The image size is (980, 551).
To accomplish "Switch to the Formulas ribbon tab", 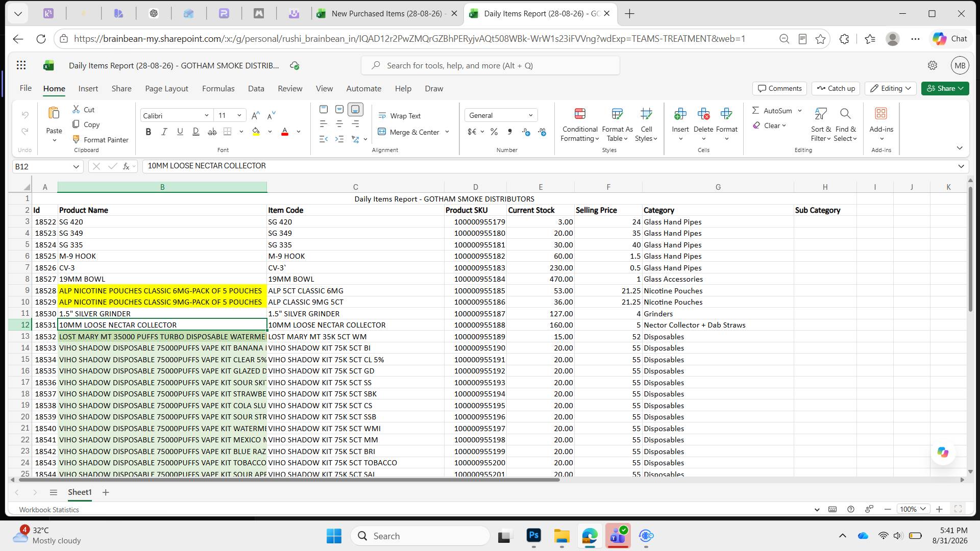I will point(218,88).
